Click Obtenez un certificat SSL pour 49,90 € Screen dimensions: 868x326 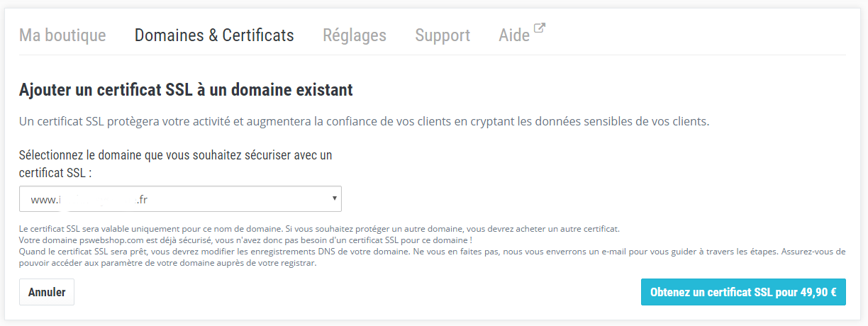[x=743, y=292]
